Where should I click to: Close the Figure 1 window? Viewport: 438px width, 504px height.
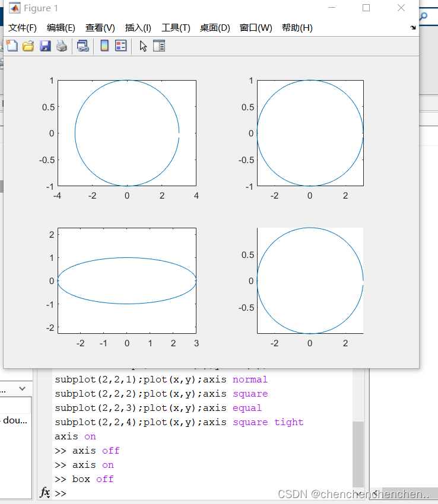coord(401,8)
